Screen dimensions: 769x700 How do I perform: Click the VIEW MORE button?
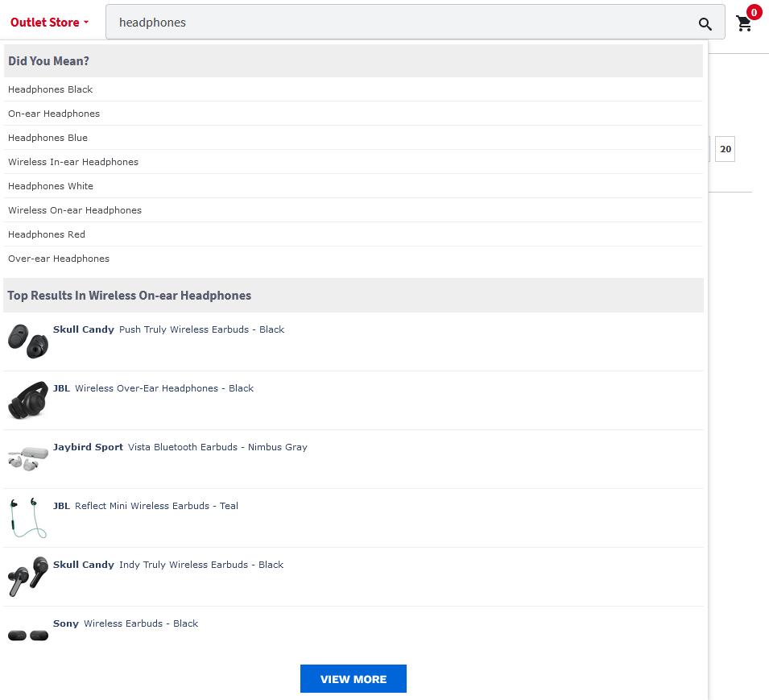(x=353, y=679)
